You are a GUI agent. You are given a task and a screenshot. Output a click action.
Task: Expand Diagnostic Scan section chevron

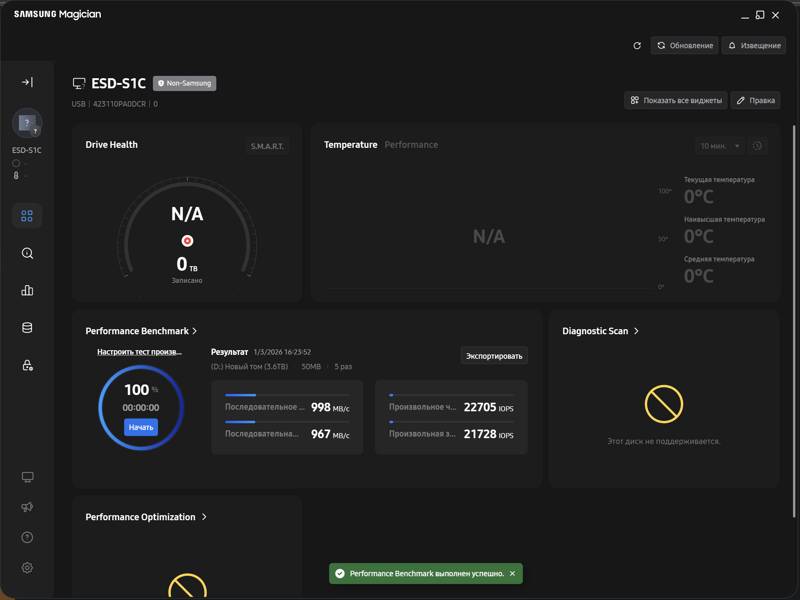637,331
